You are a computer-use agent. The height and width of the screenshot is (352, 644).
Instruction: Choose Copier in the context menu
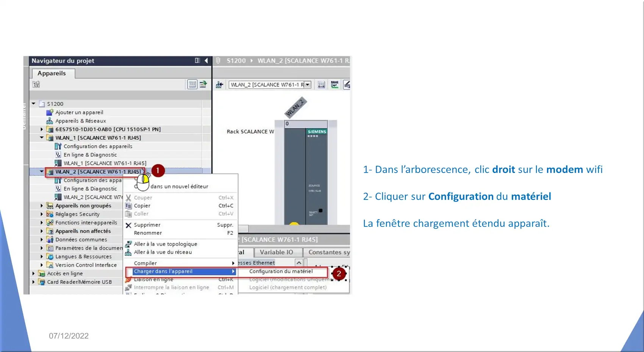[x=180, y=206]
